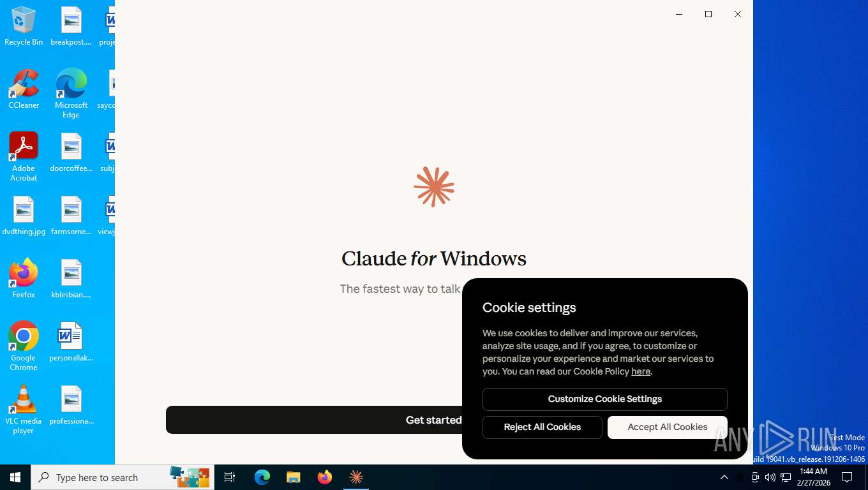Open the Action Center notifications icon
The image size is (868, 490).
[x=847, y=477]
